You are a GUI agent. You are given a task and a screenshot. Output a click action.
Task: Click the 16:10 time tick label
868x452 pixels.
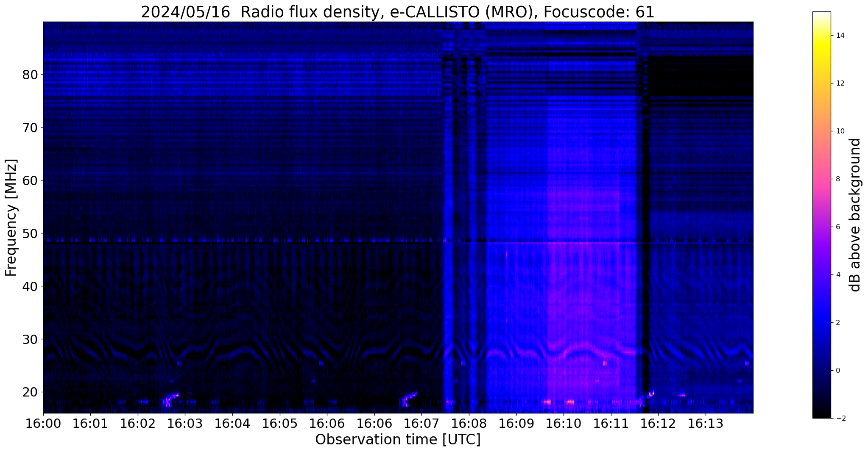point(564,423)
